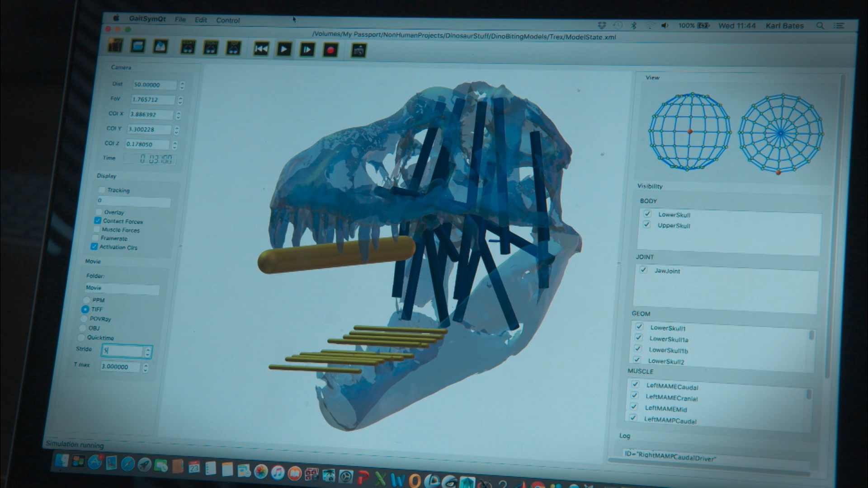Rewind simulation to the start
Image resolution: width=868 pixels, height=488 pixels.
[x=261, y=49]
